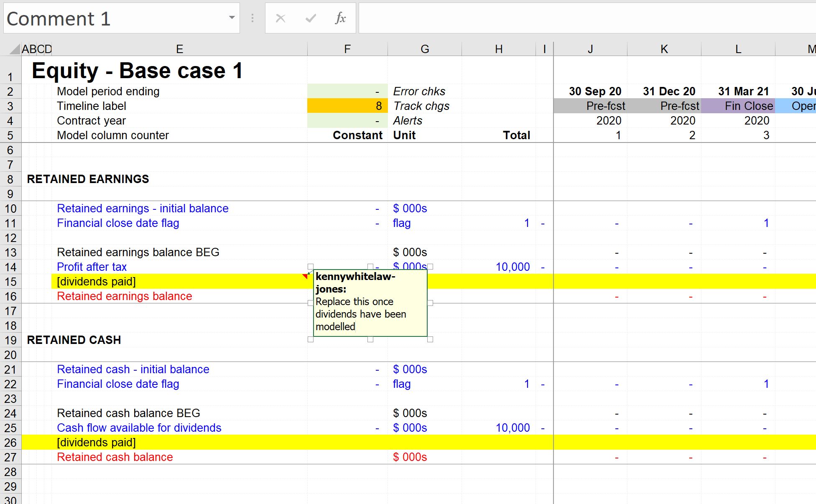The height and width of the screenshot is (504, 816).
Task: Click the comment box top-left resize handle
Action: [x=311, y=266]
